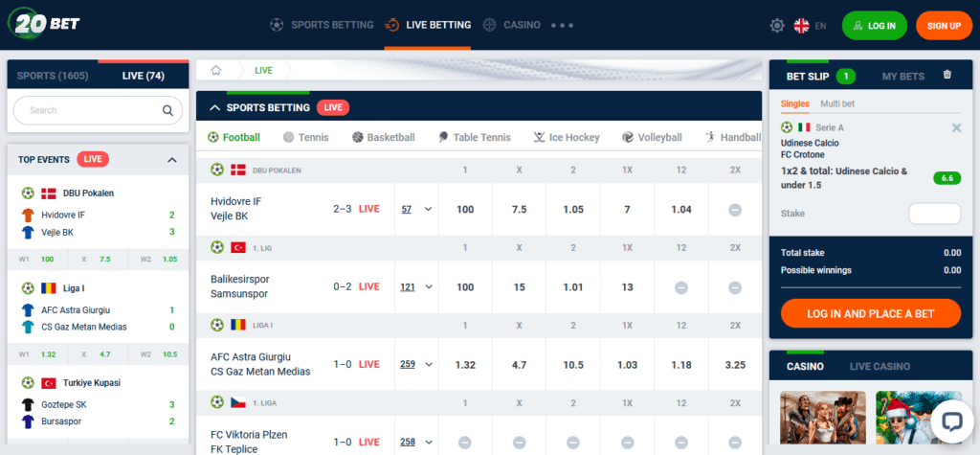Switch to Sports (1605) tab
The height and width of the screenshot is (455, 980).
click(x=53, y=76)
